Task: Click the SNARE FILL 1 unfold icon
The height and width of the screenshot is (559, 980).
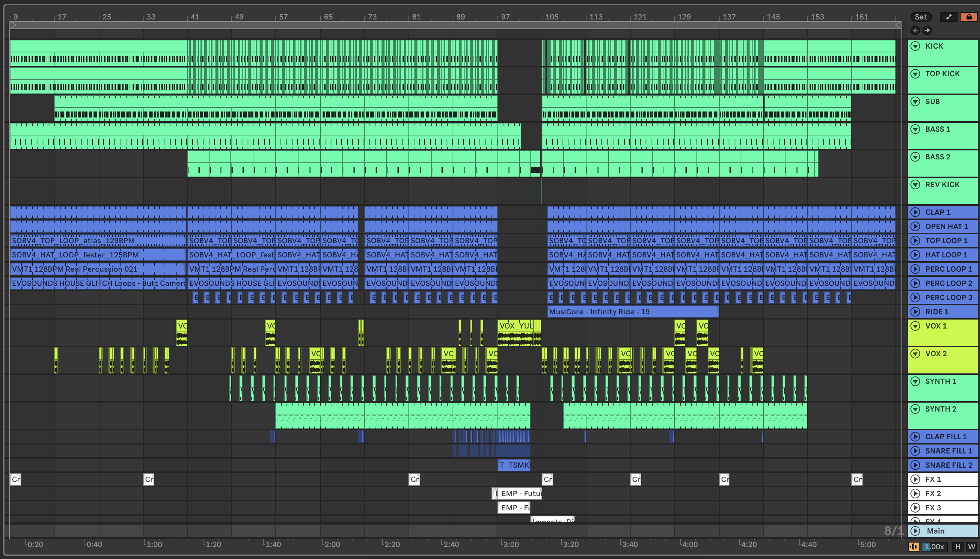Action: coord(916,451)
